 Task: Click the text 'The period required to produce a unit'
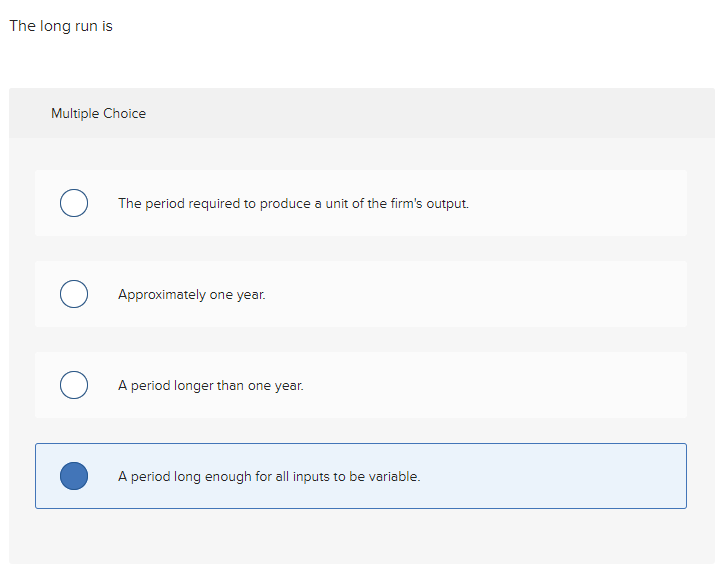[x=230, y=203]
